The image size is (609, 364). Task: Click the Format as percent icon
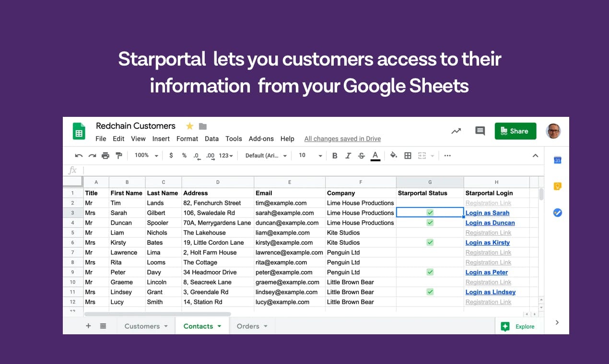tap(183, 155)
